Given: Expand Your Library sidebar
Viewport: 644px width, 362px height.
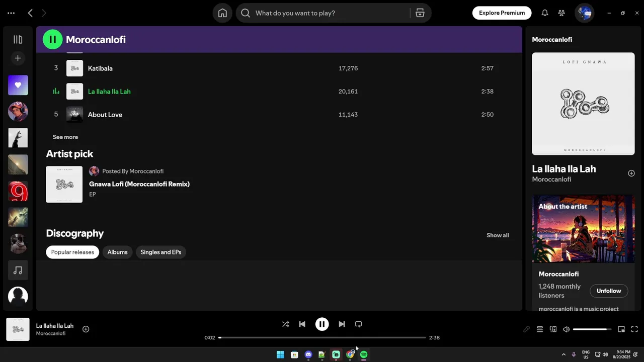Looking at the screenshot, I should [x=18, y=39].
